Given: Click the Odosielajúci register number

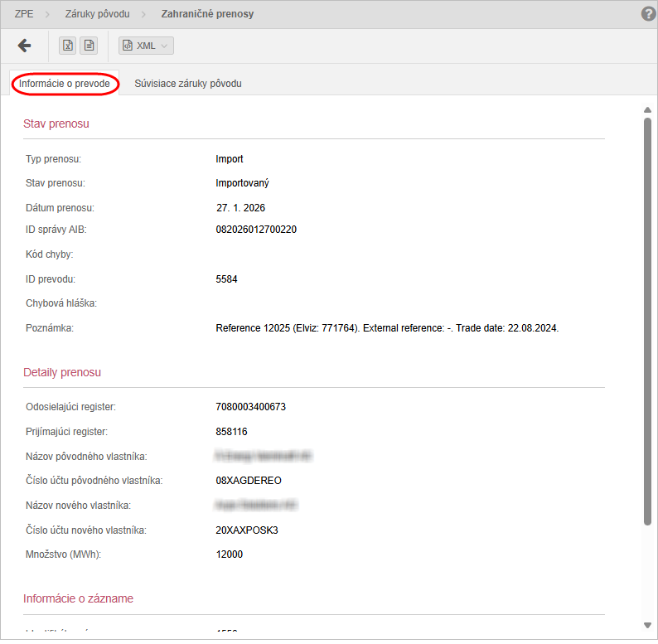Looking at the screenshot, I should pos(250,407).
